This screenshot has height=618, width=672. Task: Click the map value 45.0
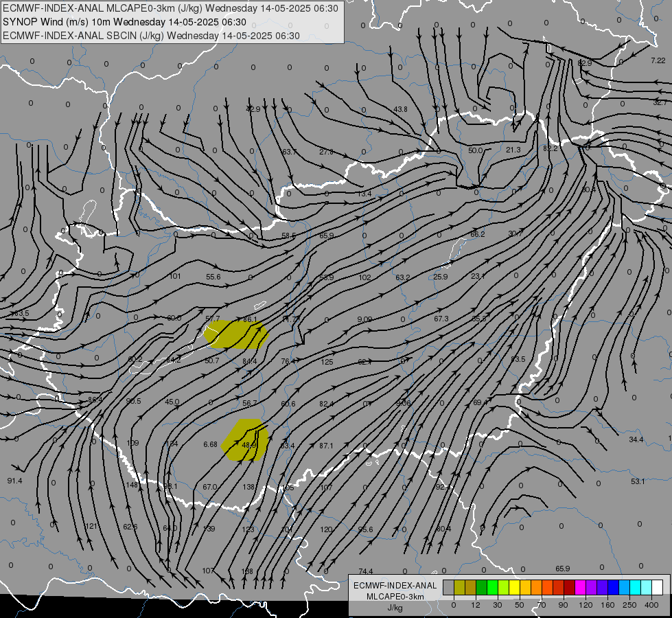[x=172, y=402]
